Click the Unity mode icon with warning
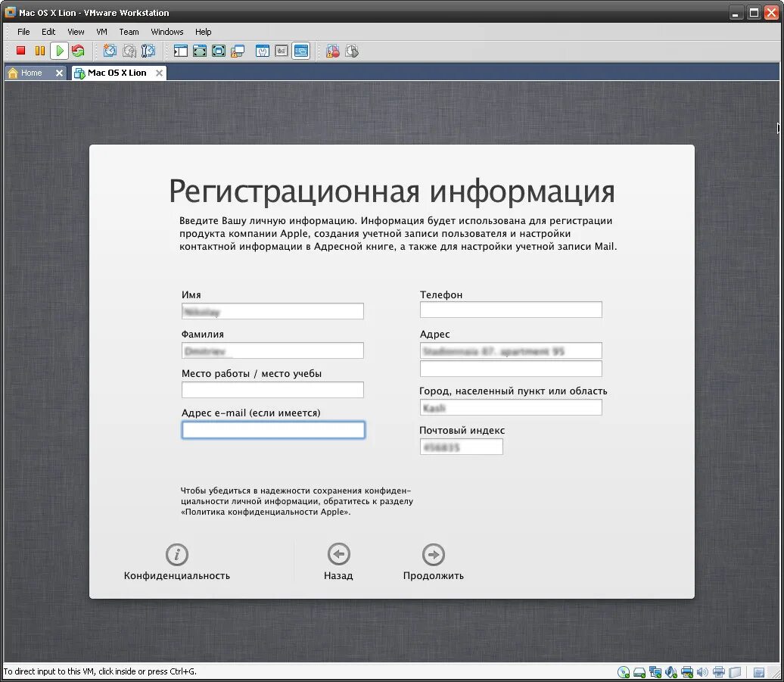The image size is (784, 682). pyautogui.click(x=238, y=51)
